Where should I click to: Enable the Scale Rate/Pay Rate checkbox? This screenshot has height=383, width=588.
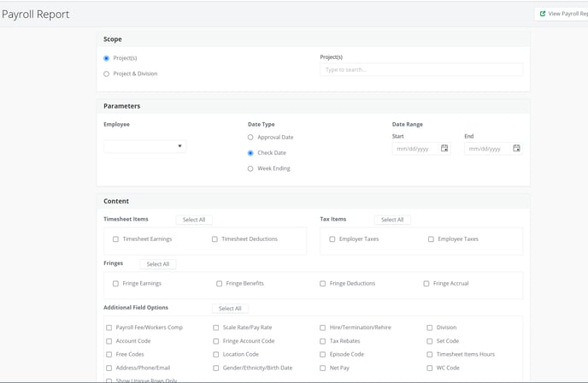(215, 327)
